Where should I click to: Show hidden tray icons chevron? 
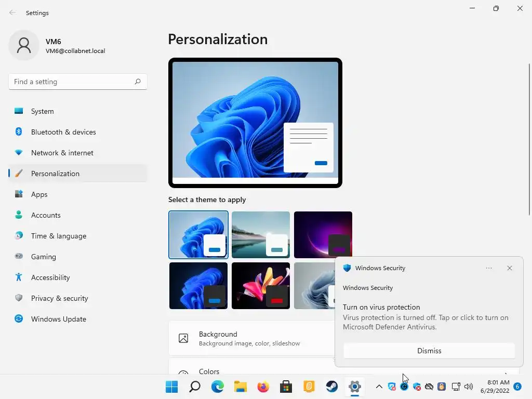[x=379, y=387]
